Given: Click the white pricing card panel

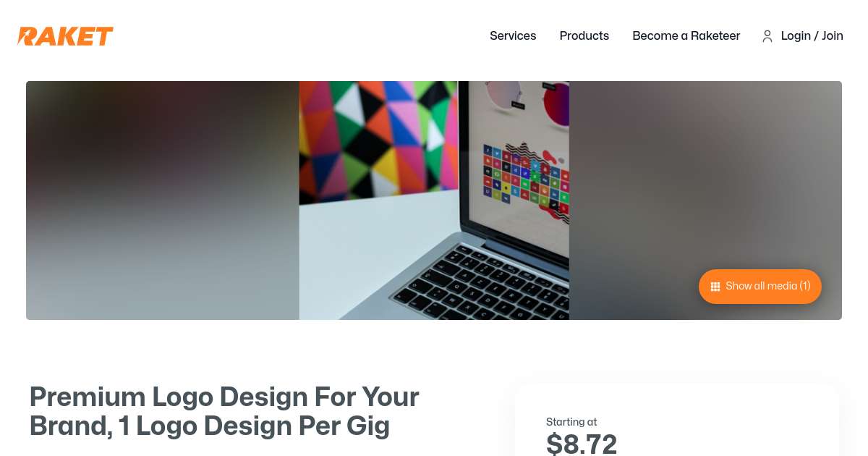Looking at the screenshot, I should [677, 420].
